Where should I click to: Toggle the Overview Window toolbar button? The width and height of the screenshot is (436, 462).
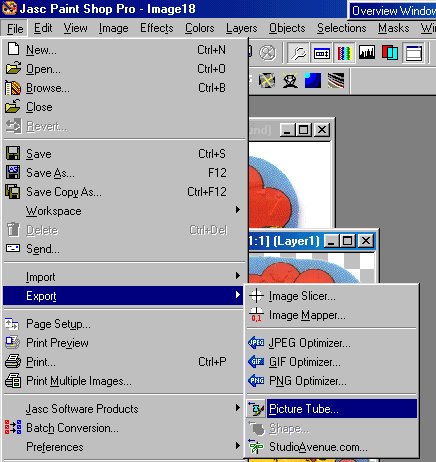pos(414,53)
